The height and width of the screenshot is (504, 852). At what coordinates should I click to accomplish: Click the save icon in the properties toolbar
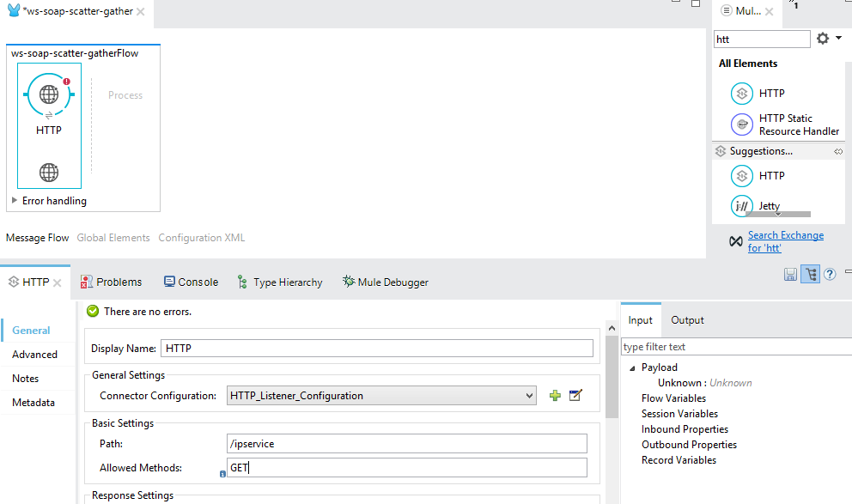(x=791, y=274)
